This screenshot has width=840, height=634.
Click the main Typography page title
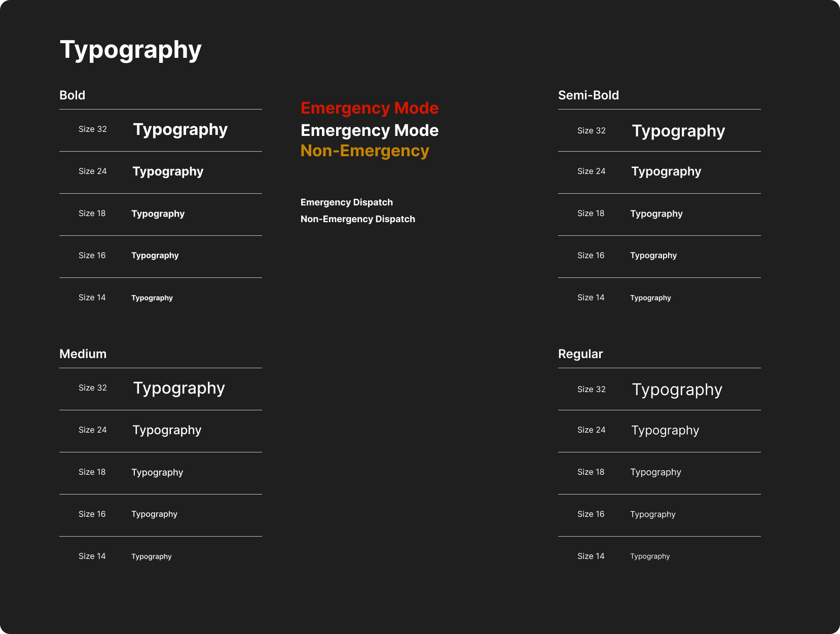point(131,50)
